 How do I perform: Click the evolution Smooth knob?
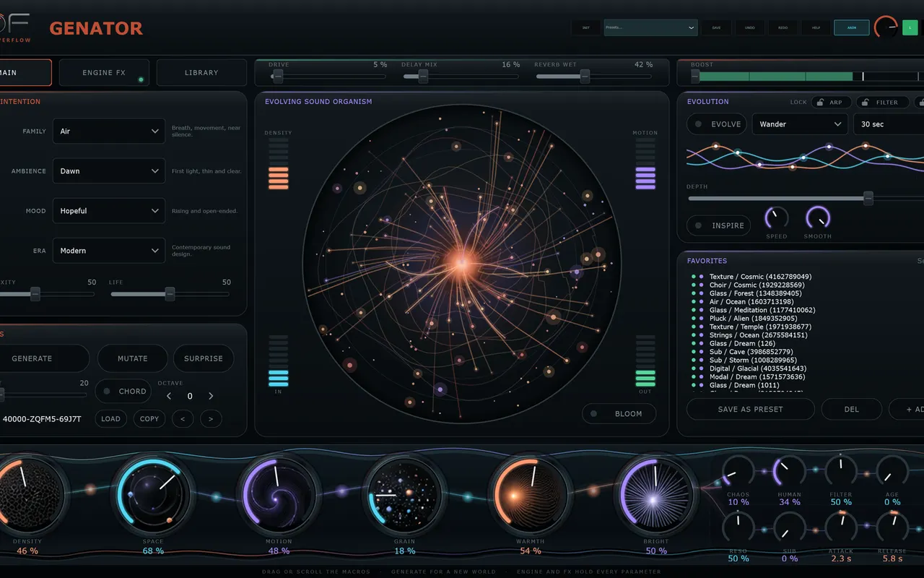818,218
